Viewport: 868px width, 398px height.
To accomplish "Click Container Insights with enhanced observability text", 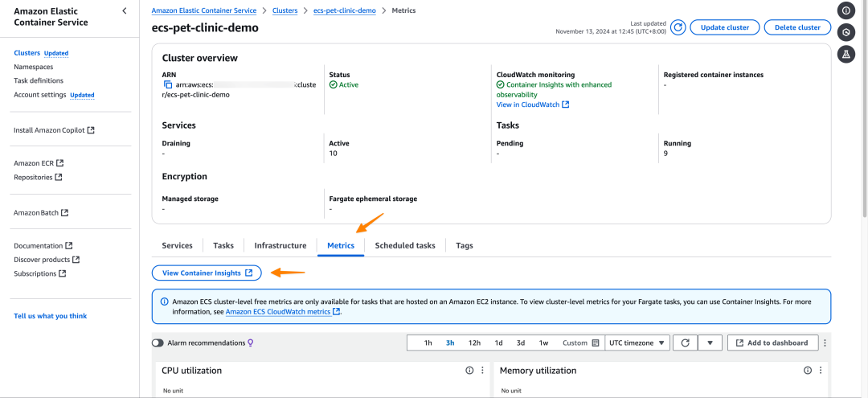I will 554,90.
